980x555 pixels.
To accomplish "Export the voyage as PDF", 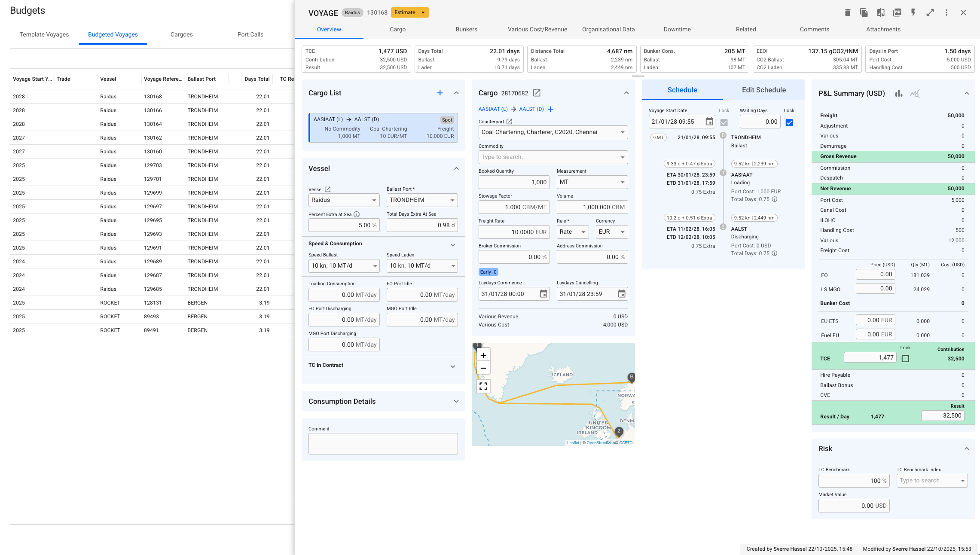I will coord(897,12).
